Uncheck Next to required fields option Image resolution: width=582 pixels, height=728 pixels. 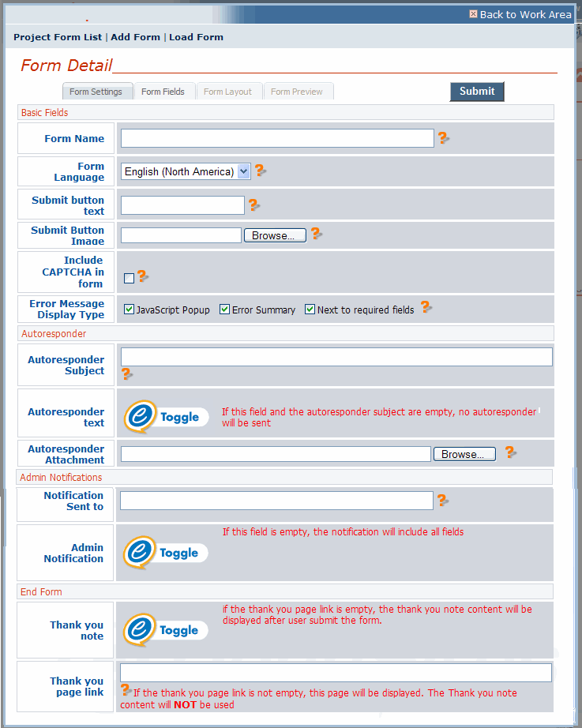click(x=310, y=310)
